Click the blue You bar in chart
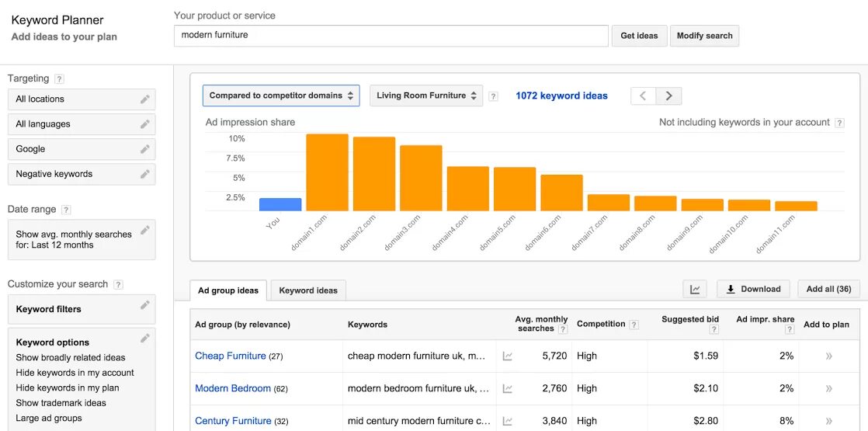The width and height of the screenshot is (868, 431). pyautogui.click(x=280, y=204)
